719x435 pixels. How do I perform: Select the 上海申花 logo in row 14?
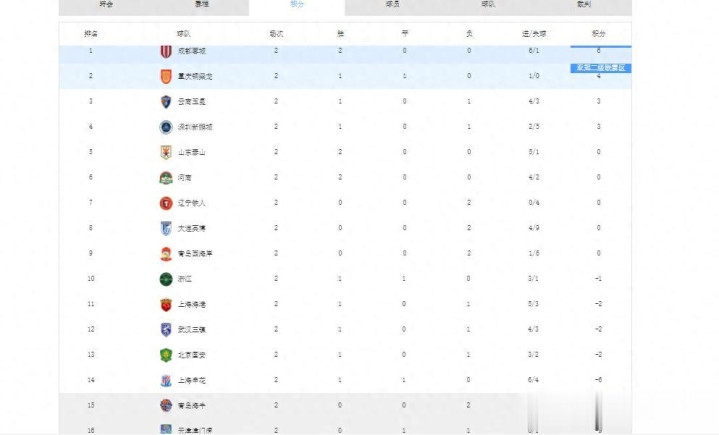click(x=166, y=381)
